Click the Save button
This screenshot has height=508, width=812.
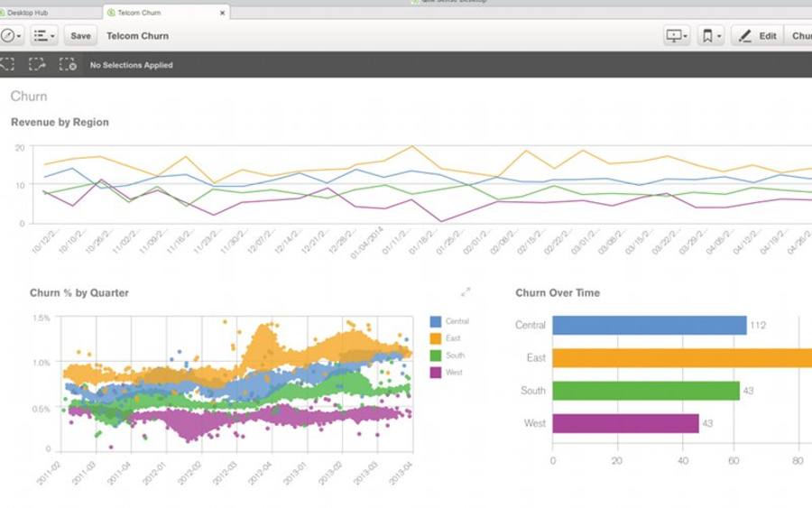(x=80, y=36)
